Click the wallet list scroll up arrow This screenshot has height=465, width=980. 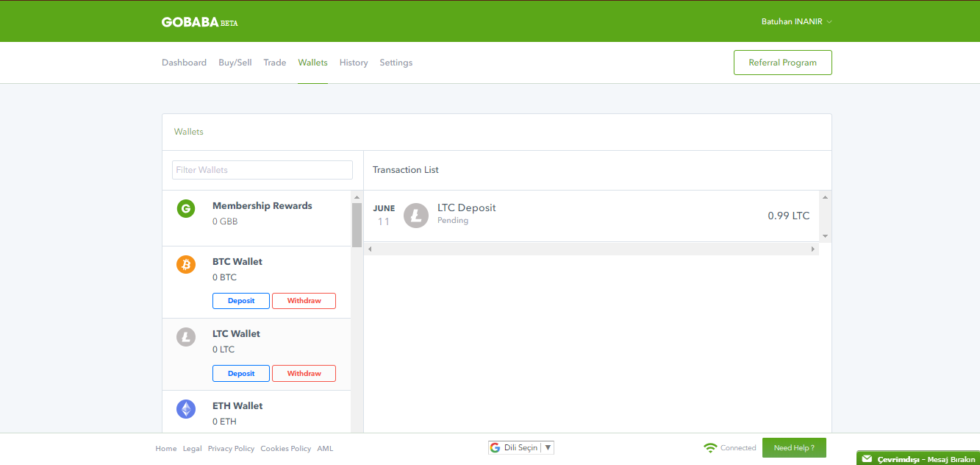[357, 197]
